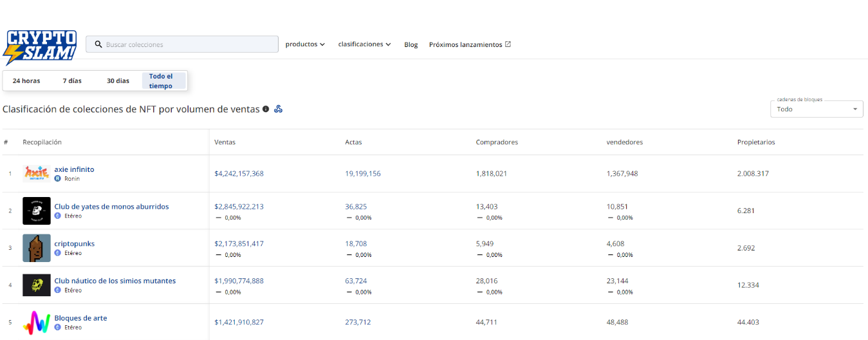The height and width of the screenshot is (340, 868).
Task: Open the Blog menu item
Action: point(411,44)
